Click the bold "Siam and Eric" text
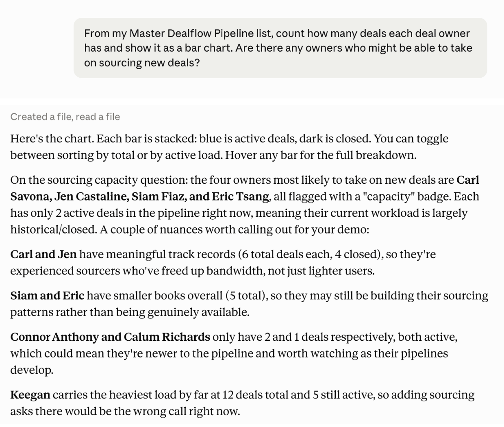Viewport: 504px width, 427px height. pos(47,295)
